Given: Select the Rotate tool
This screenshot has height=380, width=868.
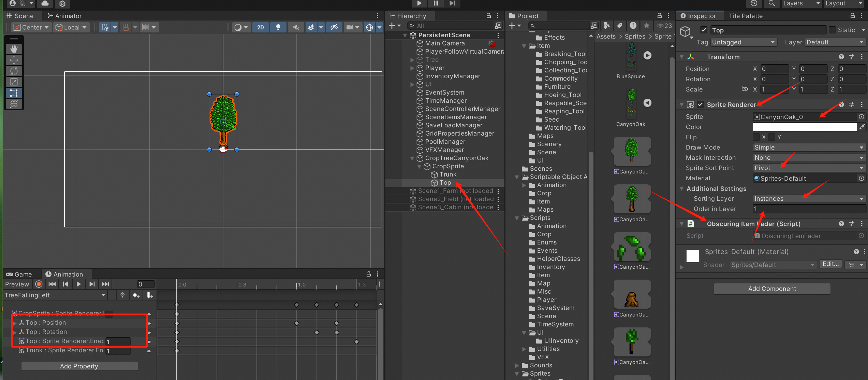Looking at the screenshot, I should tap(14, 71).
